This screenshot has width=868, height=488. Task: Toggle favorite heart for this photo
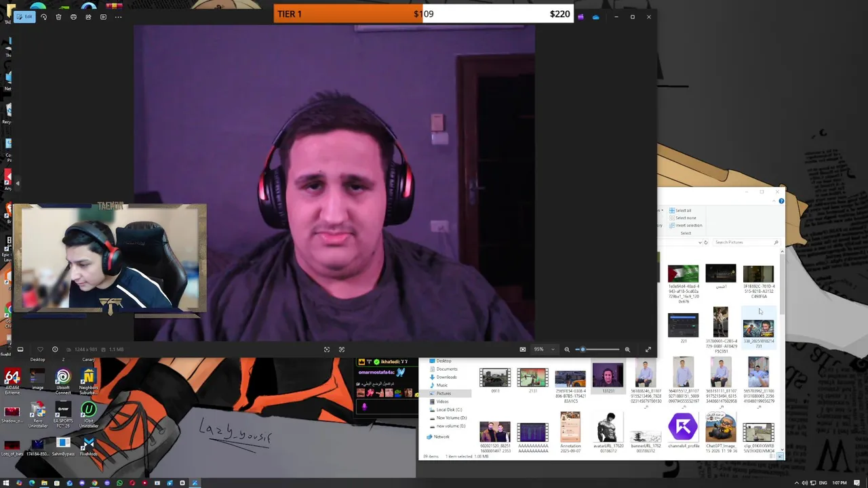pyautogui.click(x=40, y=349)
